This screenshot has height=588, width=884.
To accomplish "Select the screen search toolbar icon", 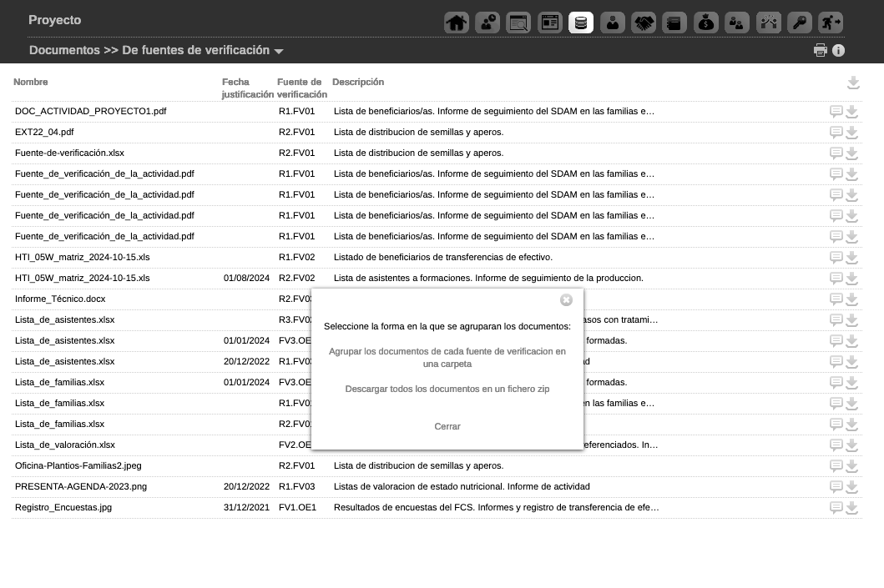I will click(x=518, y=22).
